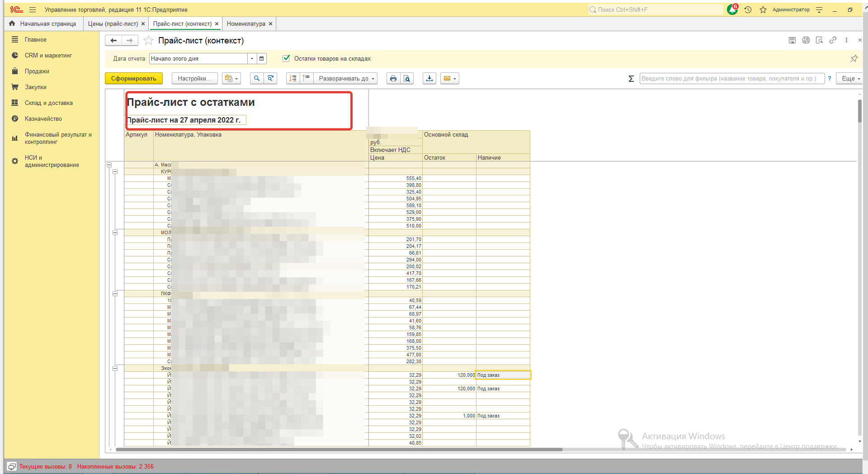The width and height of the screenshot is (868, 474).
Task: Expand the 'Разворачивать до' dropdown
Action: coord(346,78)
